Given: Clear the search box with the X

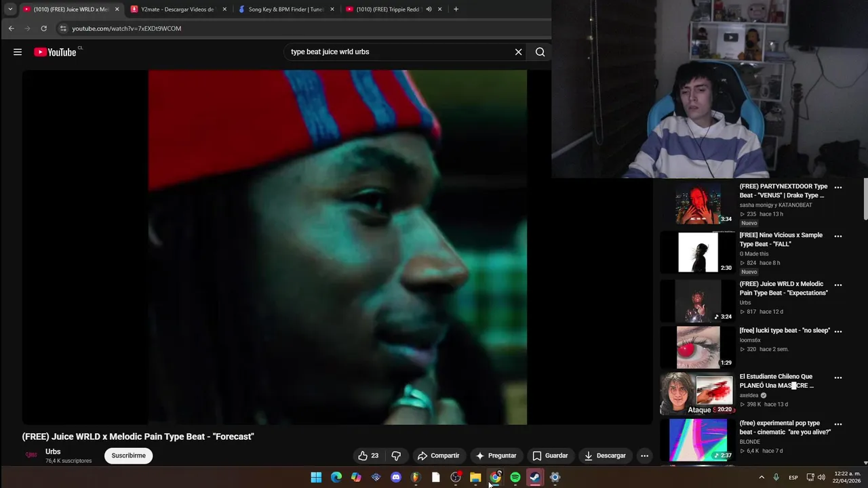Looking at the screenshot, I should (x=519, y=52).
